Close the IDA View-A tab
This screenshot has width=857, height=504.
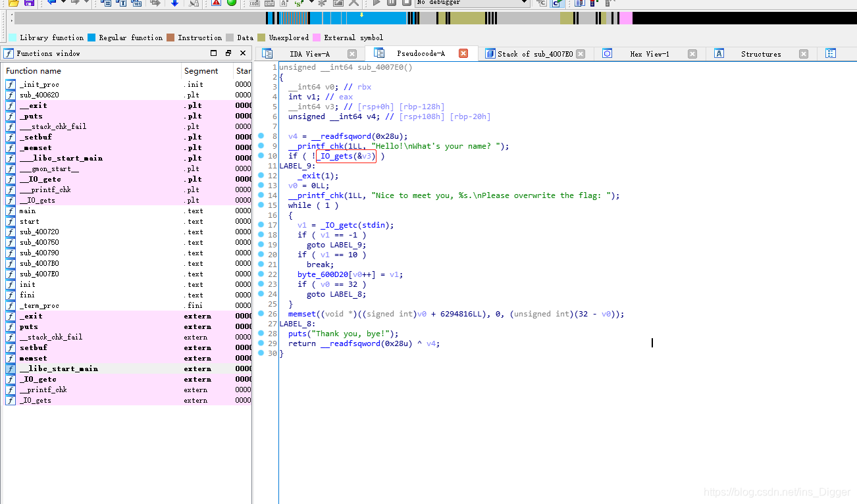[x=352, y=54]
